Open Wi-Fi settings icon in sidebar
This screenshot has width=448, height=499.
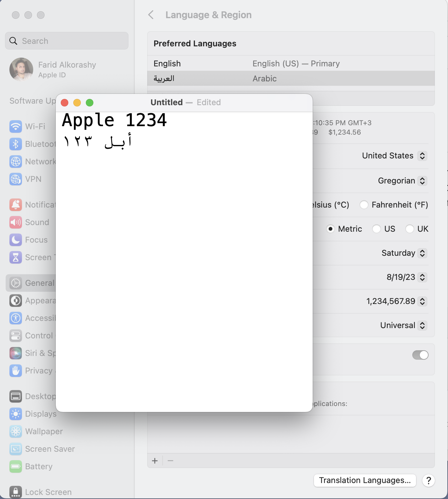pos(16,126)
